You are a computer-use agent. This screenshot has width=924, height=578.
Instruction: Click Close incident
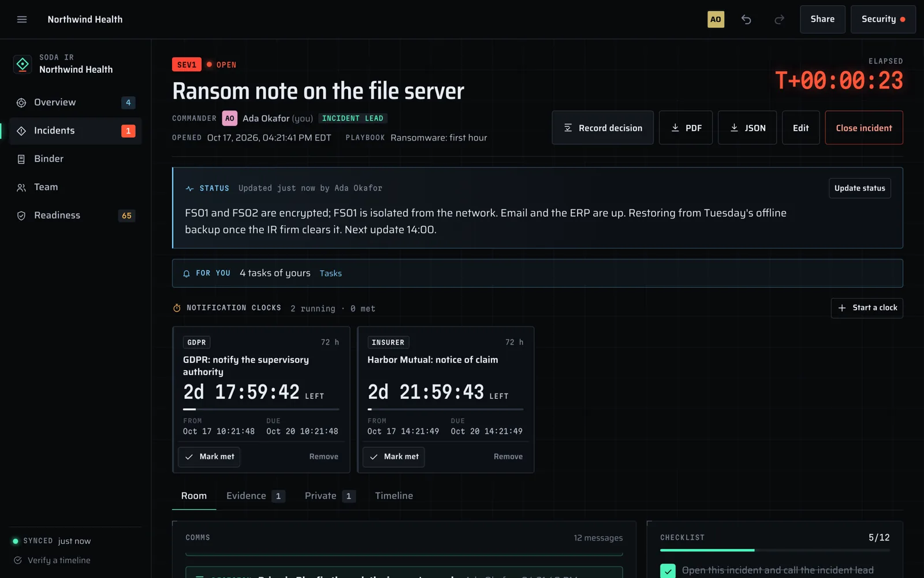click(864, 128)
